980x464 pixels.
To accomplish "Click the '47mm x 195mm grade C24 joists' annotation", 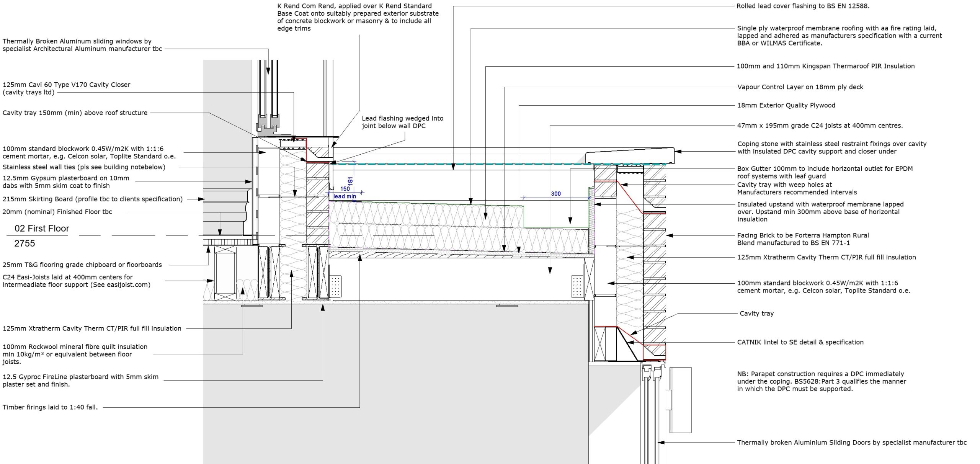I will click(820, 126).
